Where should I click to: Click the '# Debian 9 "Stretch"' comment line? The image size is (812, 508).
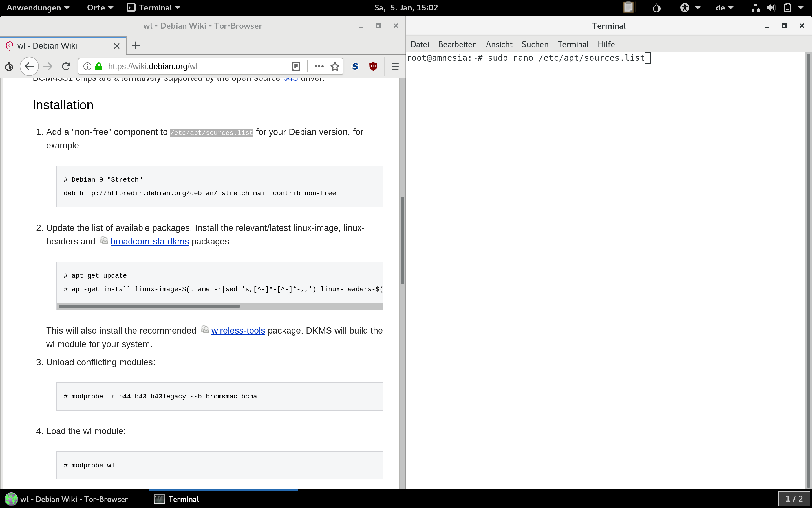coord(103,180)
